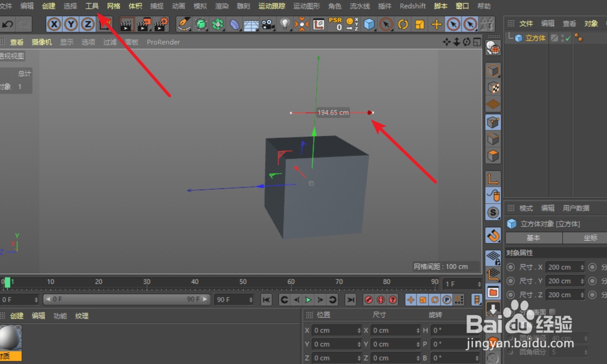Add a Cube primitive from toolbar
This screenshot has height=364, width=607.
tap(369, 24)
